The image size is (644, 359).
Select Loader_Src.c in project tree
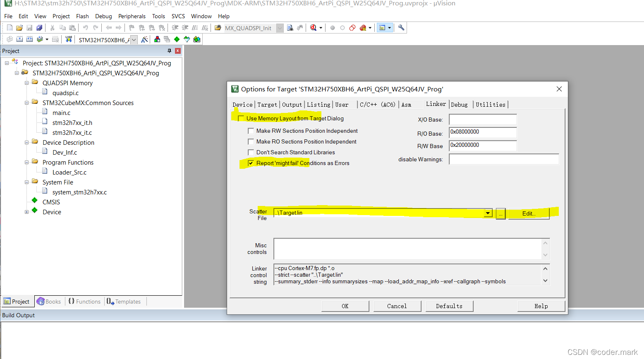[x=69, y=172]
